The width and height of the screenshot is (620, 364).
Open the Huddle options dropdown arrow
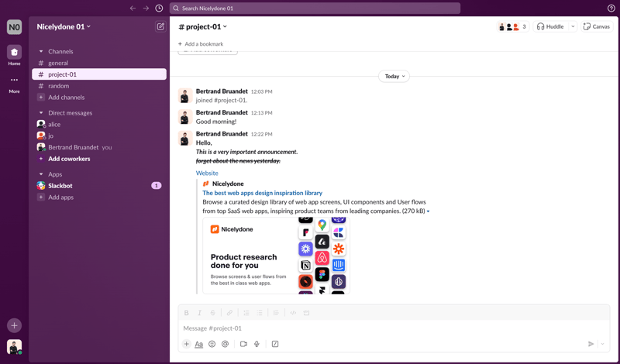[x=573, y=26]
